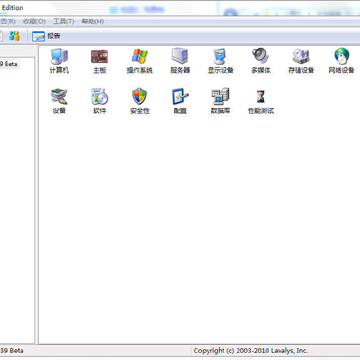
Task: Click the Copyright Lavalys status bar text
Action: coord(251,351)
